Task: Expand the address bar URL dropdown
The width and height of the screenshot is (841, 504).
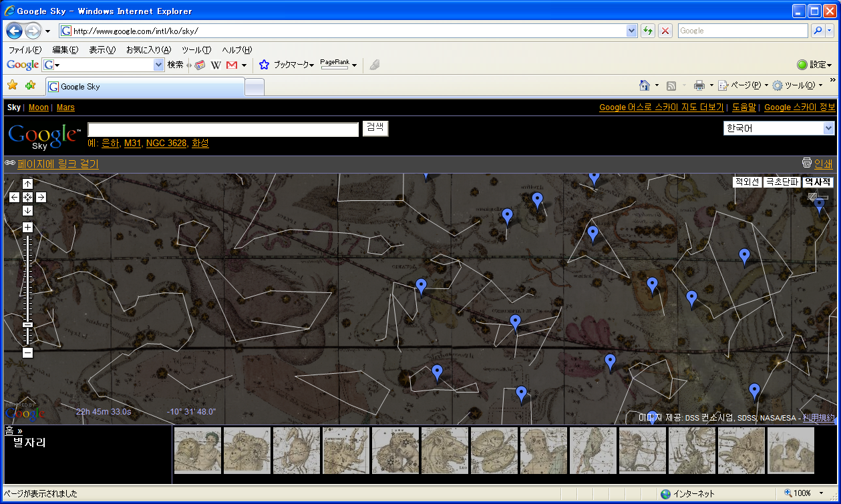Action: pos(632,31)
